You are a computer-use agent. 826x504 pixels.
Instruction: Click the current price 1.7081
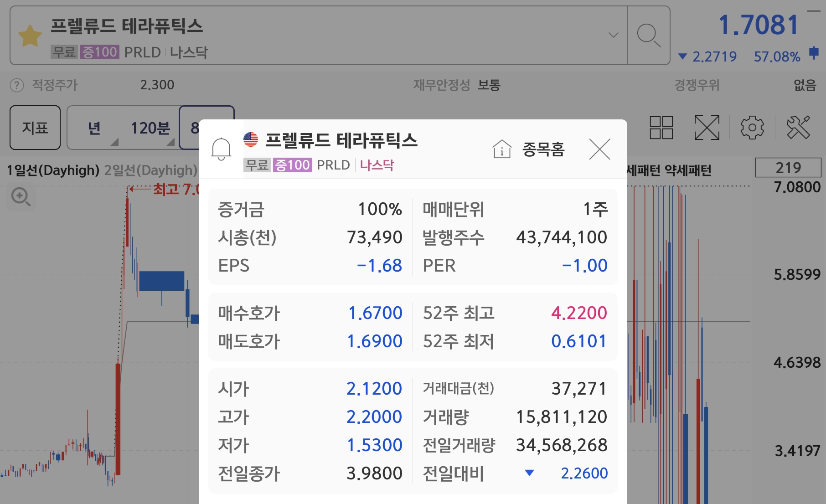coord(759,25)
